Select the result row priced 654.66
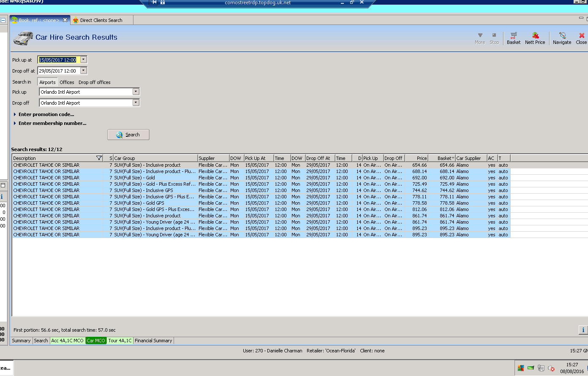The height and width of the screenshot is (376, 588). pos(261,165)
